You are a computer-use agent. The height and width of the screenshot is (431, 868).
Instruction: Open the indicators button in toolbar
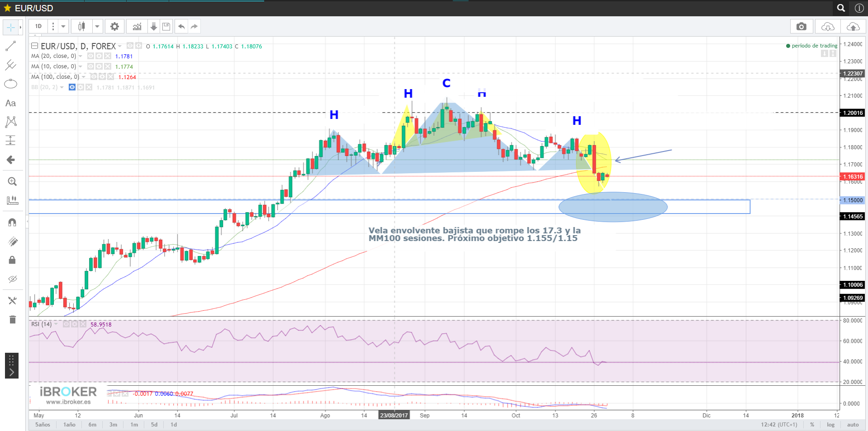coord(137,26)
